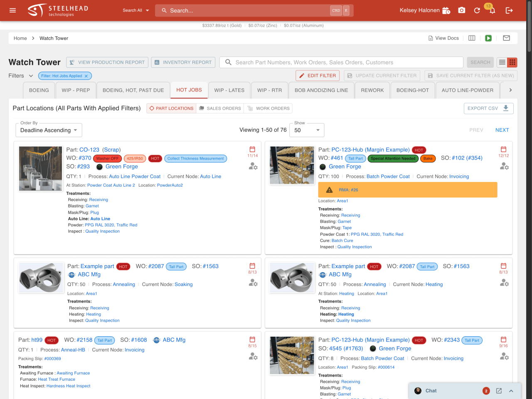Image resolution: width=532 pixels, height=399 pixels.
Task: Open work order #370 link
Action: click(85, 158)
